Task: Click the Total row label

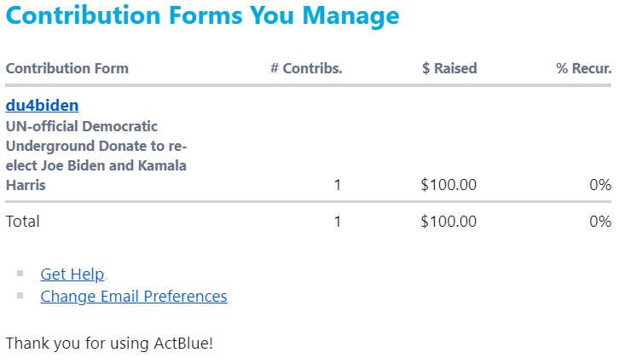Action: [23, 222]
